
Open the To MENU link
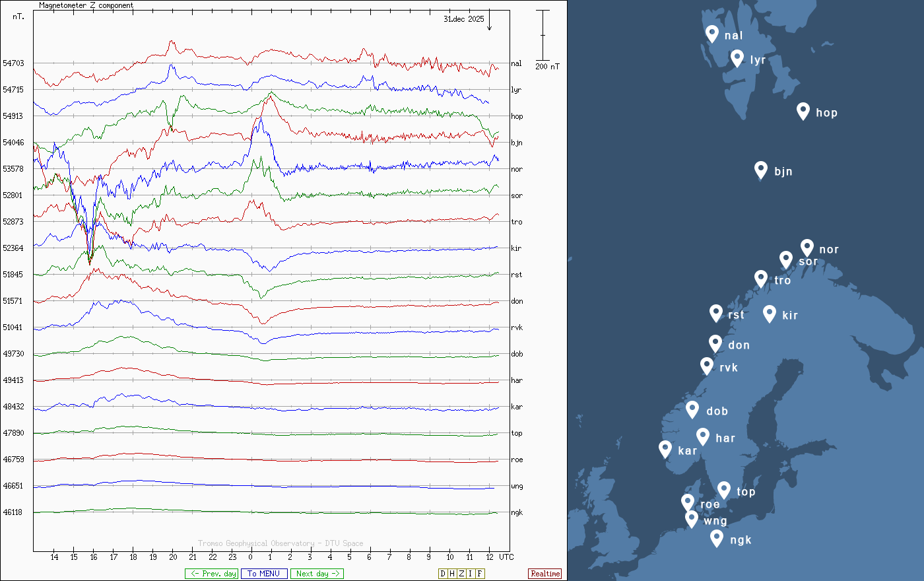(264, 574)
